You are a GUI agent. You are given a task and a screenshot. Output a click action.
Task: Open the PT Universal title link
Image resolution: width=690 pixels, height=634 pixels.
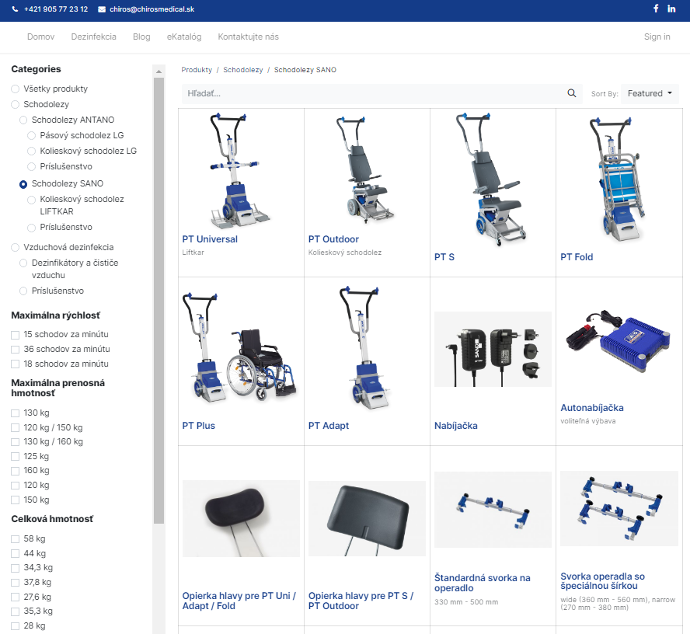coord(210,239)
